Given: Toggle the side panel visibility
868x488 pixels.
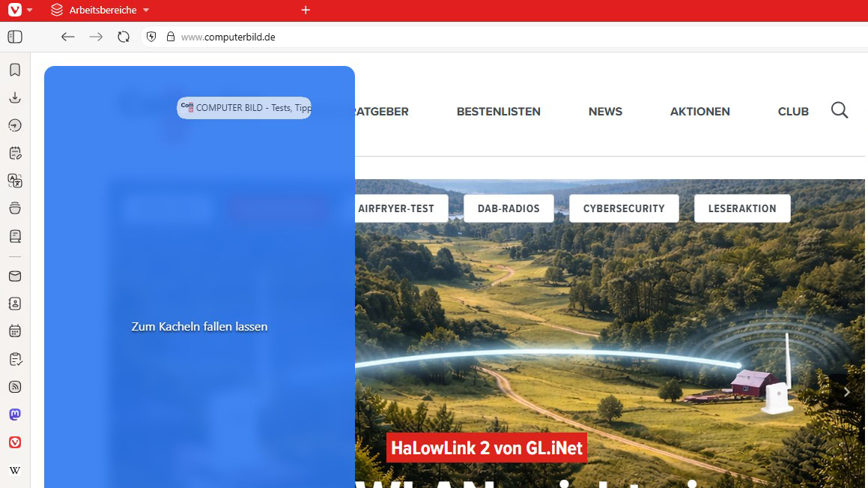Looking at the screenshot, I should tap(15, 37).
